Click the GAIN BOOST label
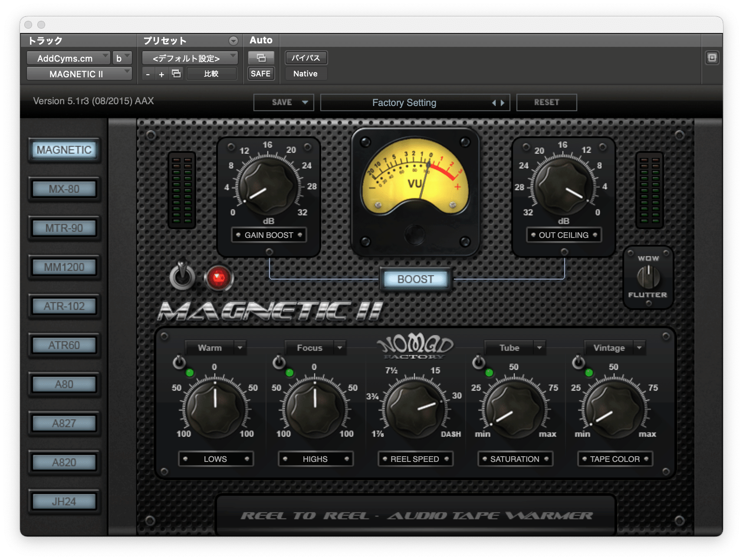Viewport: 743px width, 560px height. (269, 235)
